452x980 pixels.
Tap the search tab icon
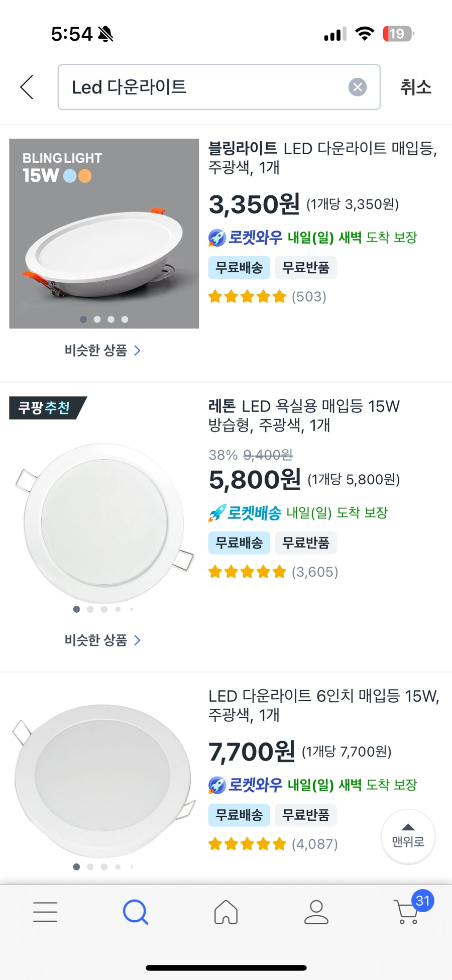[x=136, y=912]
